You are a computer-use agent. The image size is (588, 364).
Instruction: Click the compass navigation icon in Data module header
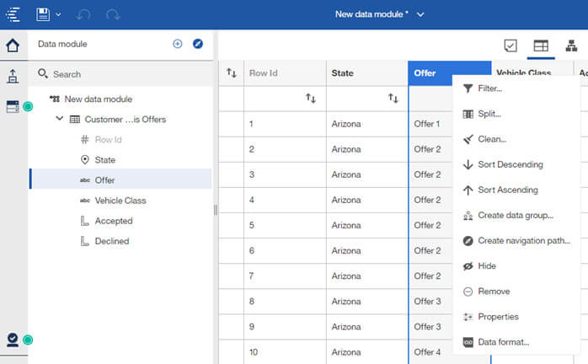(x=198, y=44)
